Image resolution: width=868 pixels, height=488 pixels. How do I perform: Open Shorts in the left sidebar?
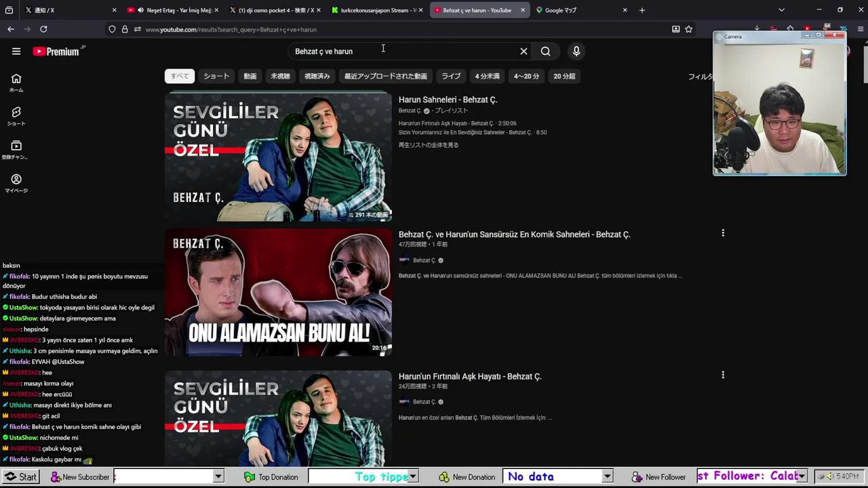coord(16,116)
